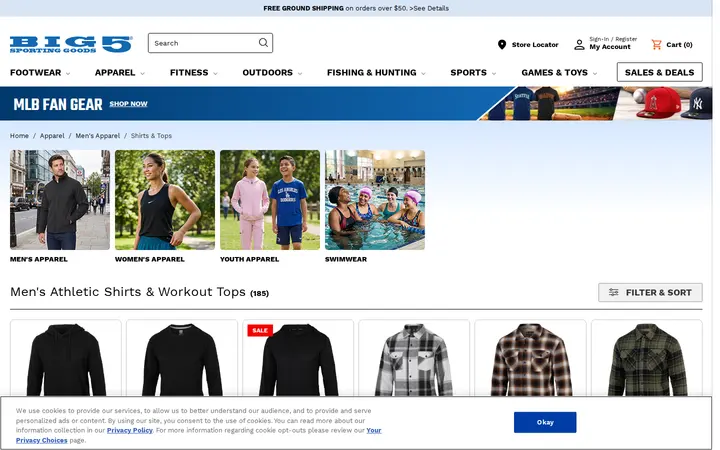Expand the Footwear menu chevron
This screenshot has width=720, height=450.
[68, 73]
